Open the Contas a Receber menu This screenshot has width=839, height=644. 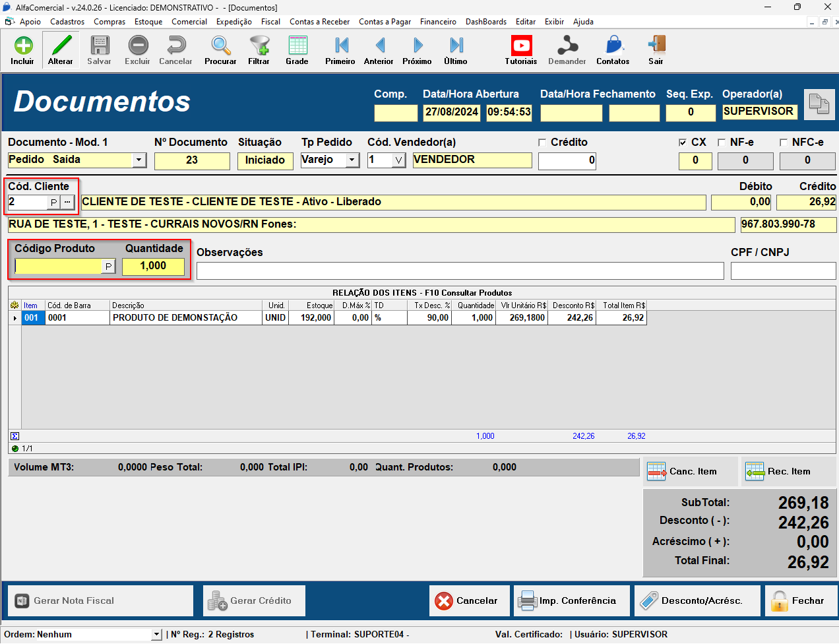click(319, 22)
